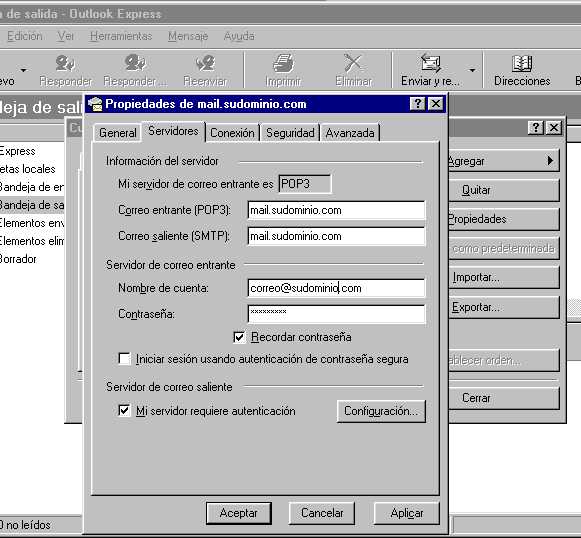Screen dimensions: 581x538
Task: Click the Configuración... button
Action: click(381, 411)
